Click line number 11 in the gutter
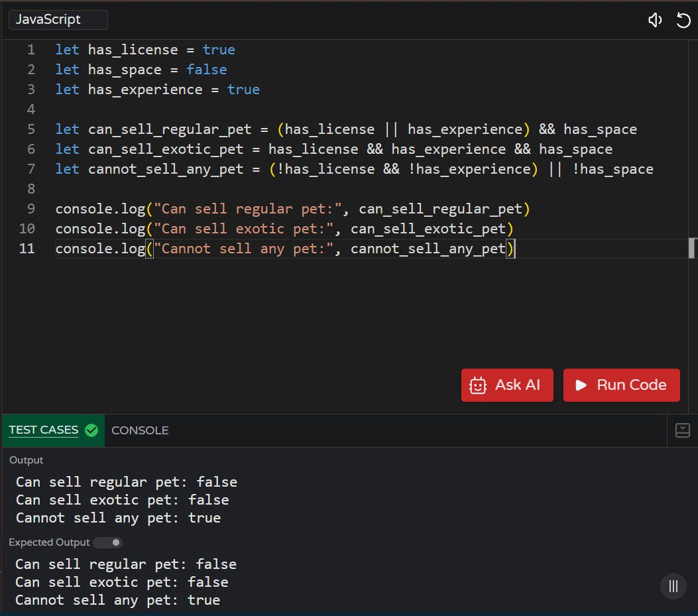 (x=27, y=249)
